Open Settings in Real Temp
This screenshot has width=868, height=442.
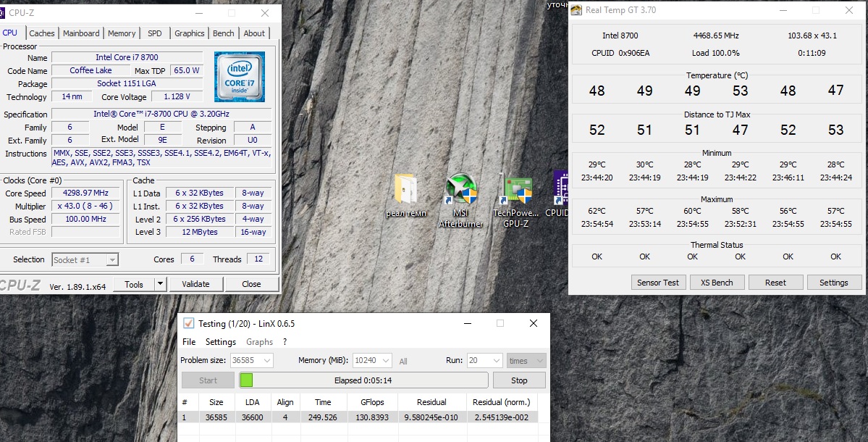[x=833, y=283]
